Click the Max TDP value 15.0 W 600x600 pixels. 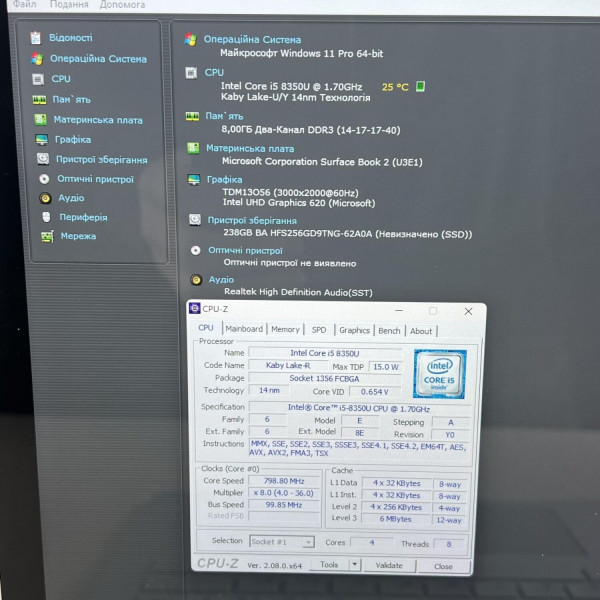[x=386, y=367]
